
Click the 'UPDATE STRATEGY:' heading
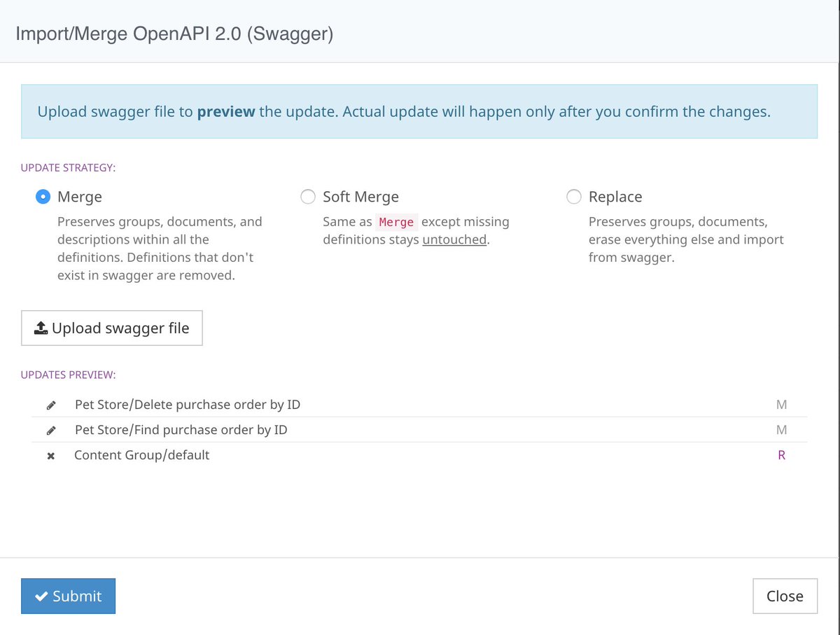pyautogui.click(x=68, y=168)
